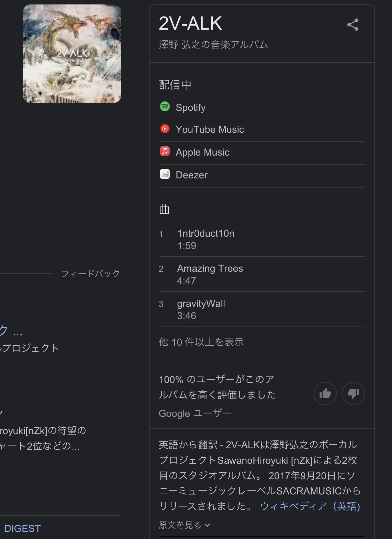Open the Spotify streaming link
This screenshot has height=539, width=392.
191,107
